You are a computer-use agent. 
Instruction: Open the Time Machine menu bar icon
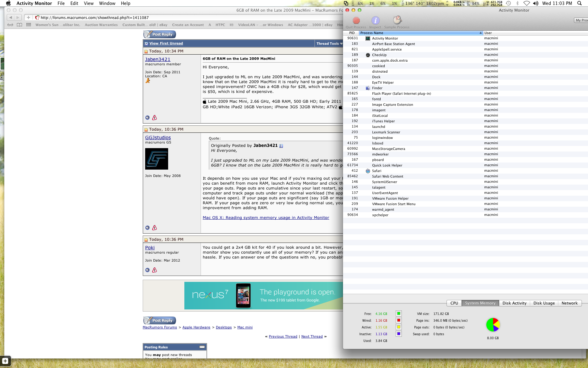(508, 3)
